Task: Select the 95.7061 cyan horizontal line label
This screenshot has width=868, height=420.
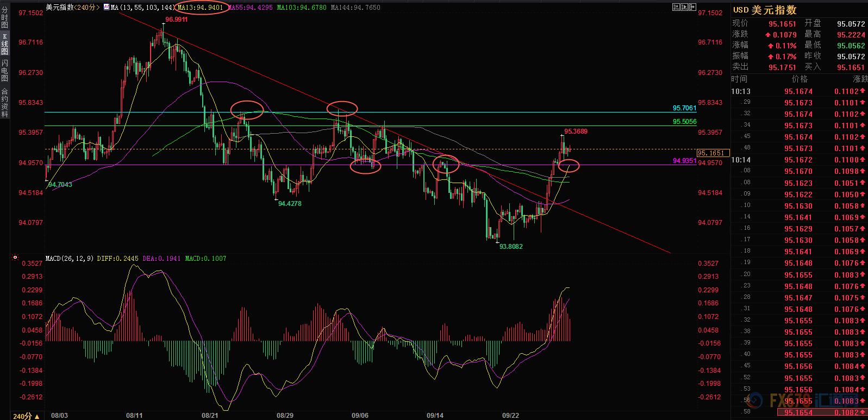Action: [684, 108]
